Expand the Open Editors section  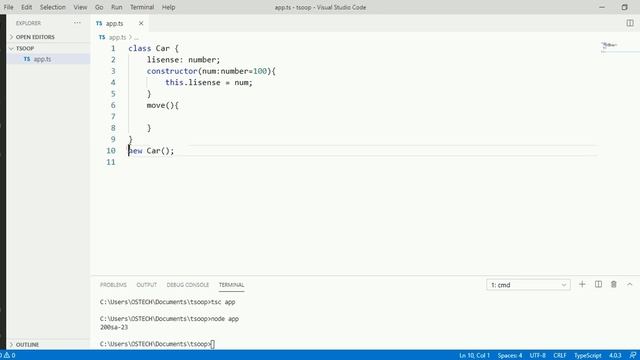tap(48, 37)
